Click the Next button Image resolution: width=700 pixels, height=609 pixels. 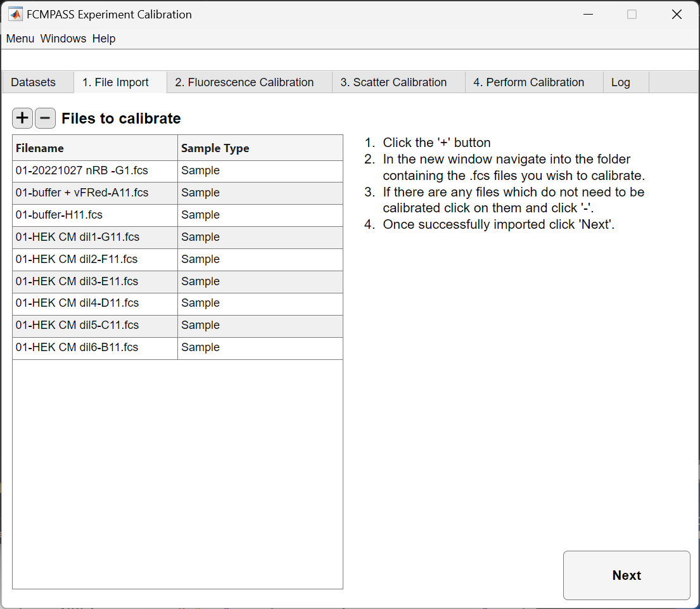tap(627, 575)
